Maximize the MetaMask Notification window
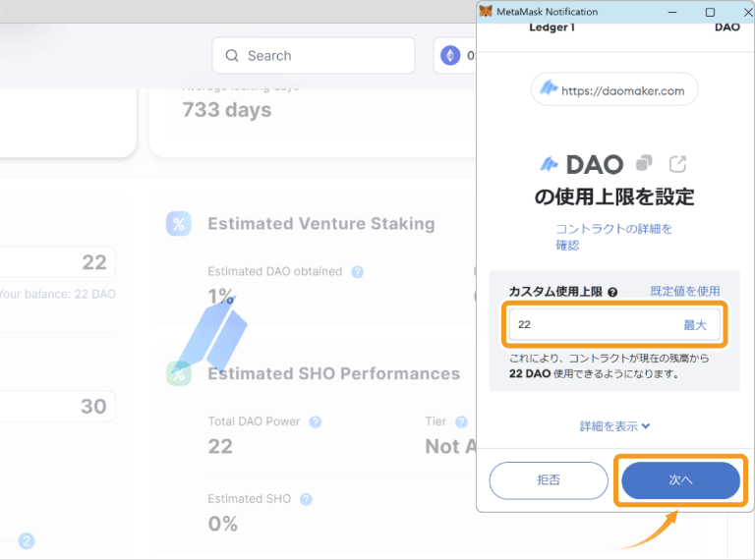 [x=710, y=12]
